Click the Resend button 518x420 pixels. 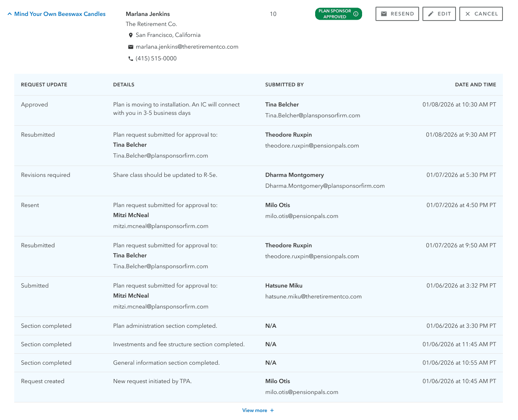point(397,14)
